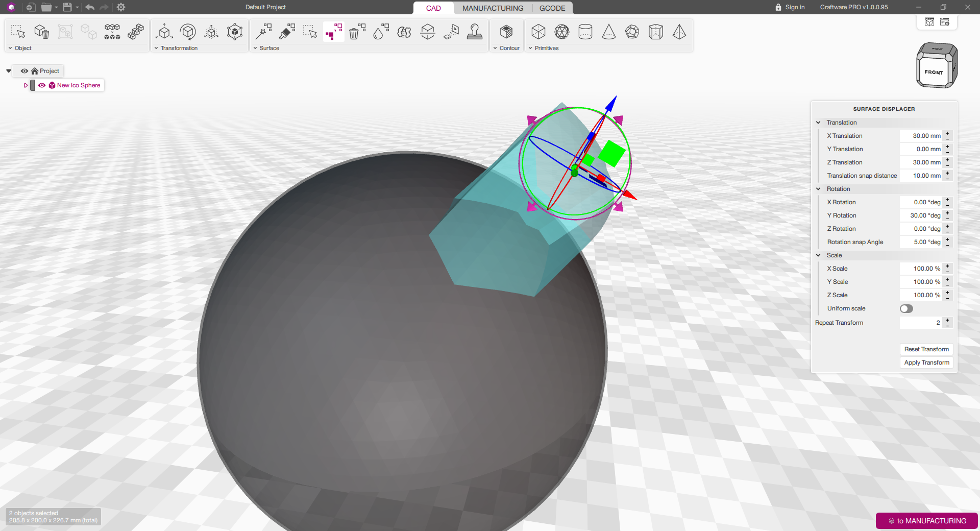Click the Apply Transform button
Viewport: 980px width, 531px height.
point(926,363)
